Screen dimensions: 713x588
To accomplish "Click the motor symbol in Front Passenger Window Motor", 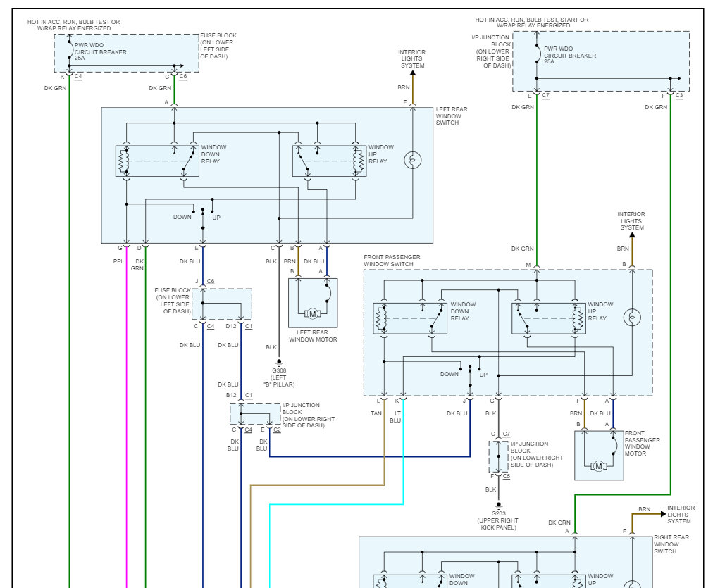I will (599, 466).
